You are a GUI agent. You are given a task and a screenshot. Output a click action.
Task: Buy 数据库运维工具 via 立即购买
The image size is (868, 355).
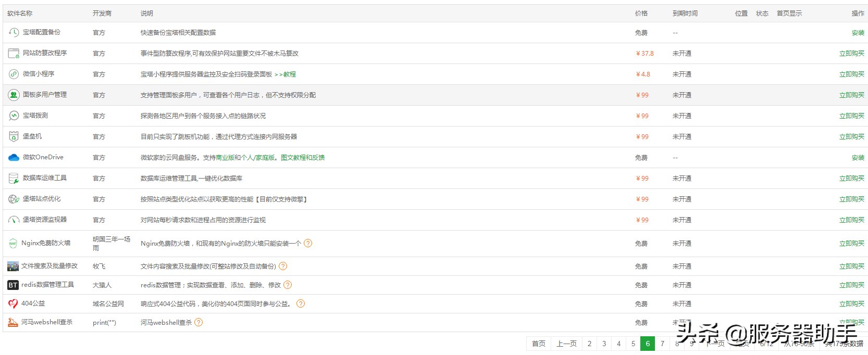click(x=851, y=178)
